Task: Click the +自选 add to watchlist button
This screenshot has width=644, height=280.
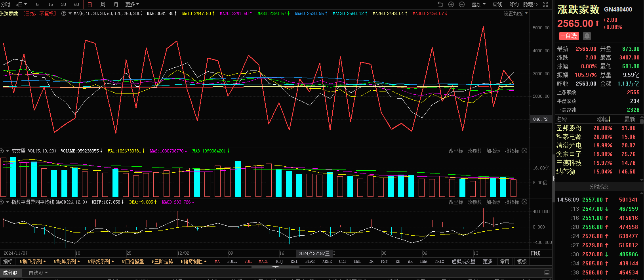Action: pyautogui.click(x=569, y=36)
